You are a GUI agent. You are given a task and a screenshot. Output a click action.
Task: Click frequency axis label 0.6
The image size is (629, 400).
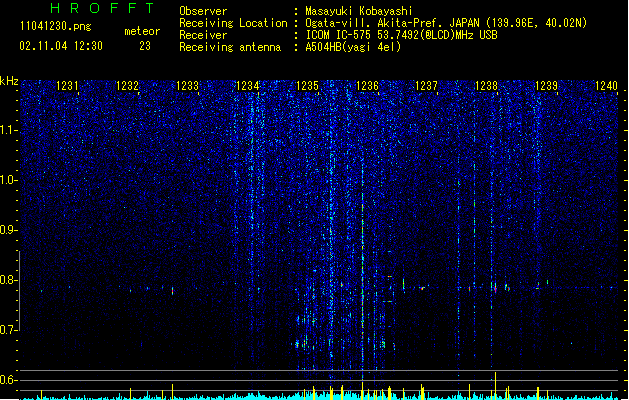point(8,380)
